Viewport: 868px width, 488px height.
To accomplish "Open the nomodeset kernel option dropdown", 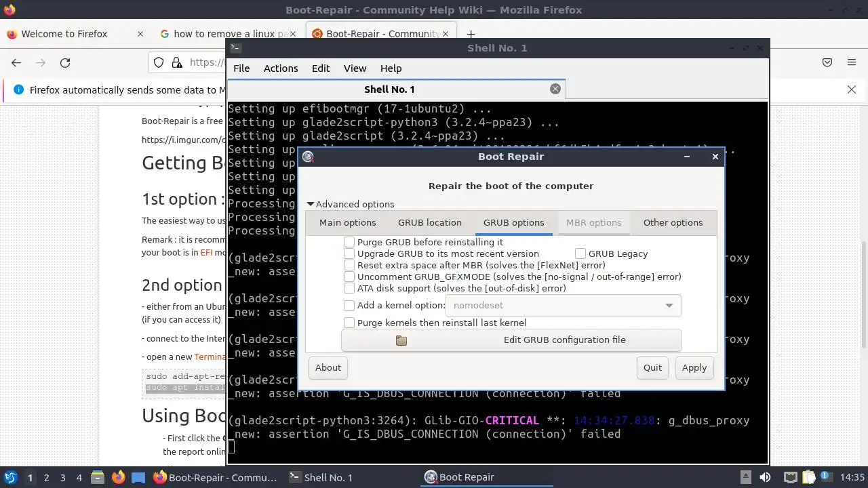I will (x=563, y=306).
